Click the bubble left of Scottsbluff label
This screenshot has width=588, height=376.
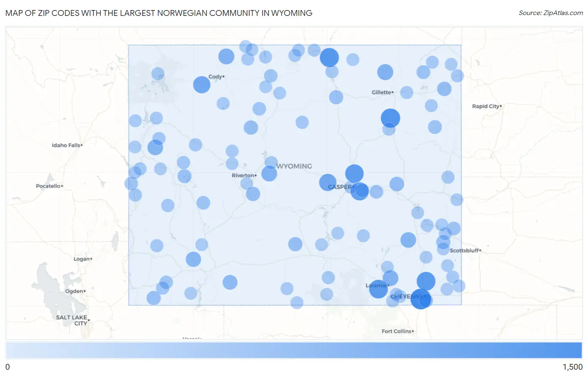pyautogui.click(x=443, y=249)
